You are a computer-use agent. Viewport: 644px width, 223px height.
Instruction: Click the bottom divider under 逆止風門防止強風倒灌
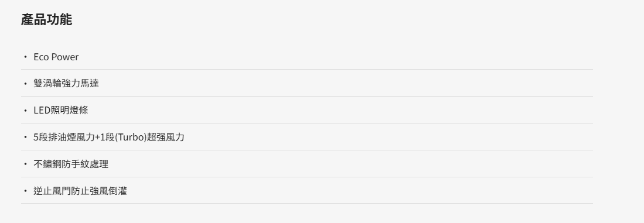[x=307, y=203]
